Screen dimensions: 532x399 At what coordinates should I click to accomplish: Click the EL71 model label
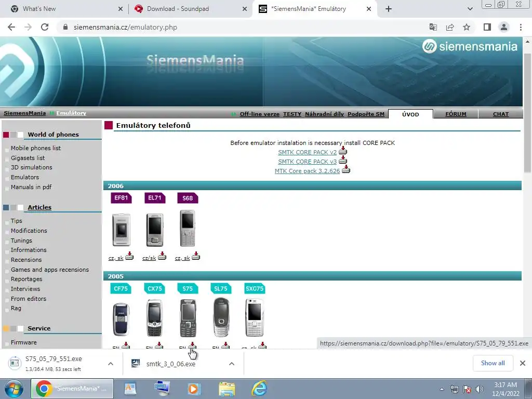155,198
